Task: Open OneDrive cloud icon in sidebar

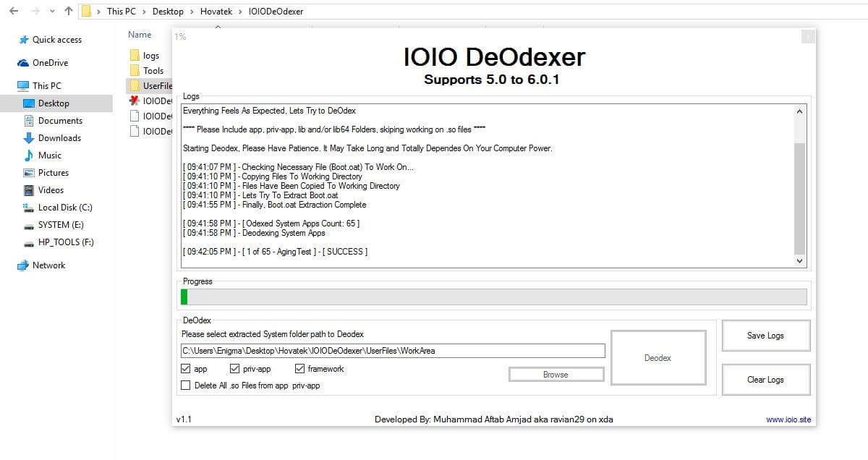Action: [x=24, y=63]
